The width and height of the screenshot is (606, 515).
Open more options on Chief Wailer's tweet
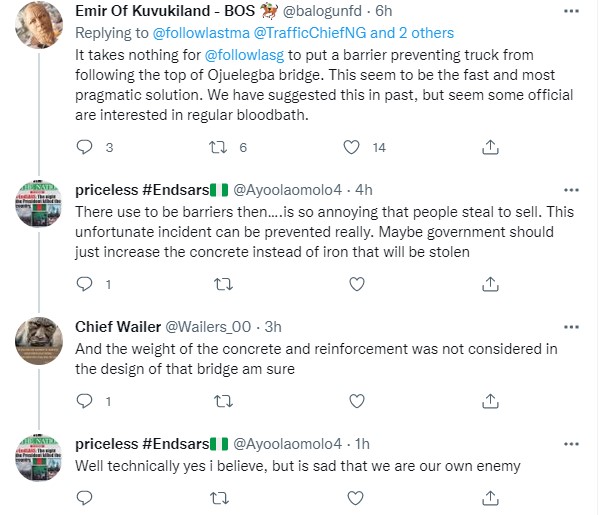[570, 325]
